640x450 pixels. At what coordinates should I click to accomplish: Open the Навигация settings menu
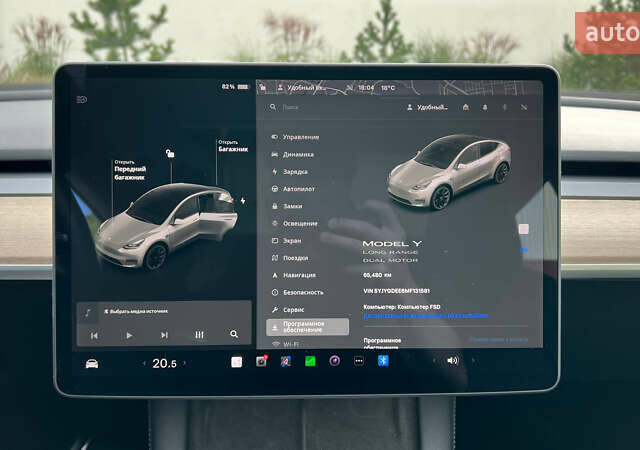tap(293, 275)
